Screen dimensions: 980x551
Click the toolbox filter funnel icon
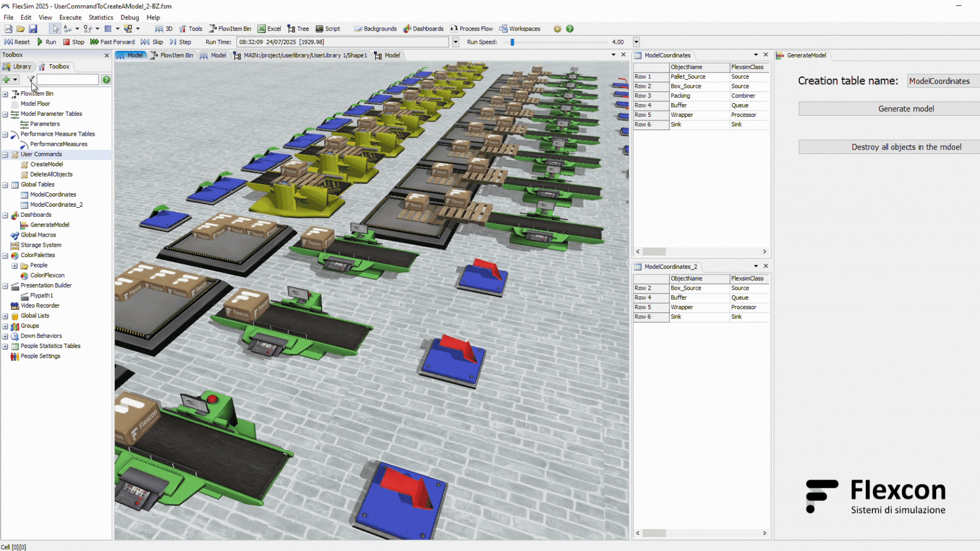pos(31,80)
